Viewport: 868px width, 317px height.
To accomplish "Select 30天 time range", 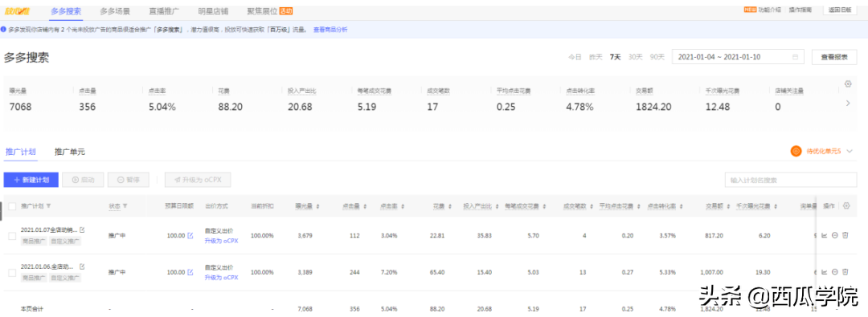I will [635, 57].
